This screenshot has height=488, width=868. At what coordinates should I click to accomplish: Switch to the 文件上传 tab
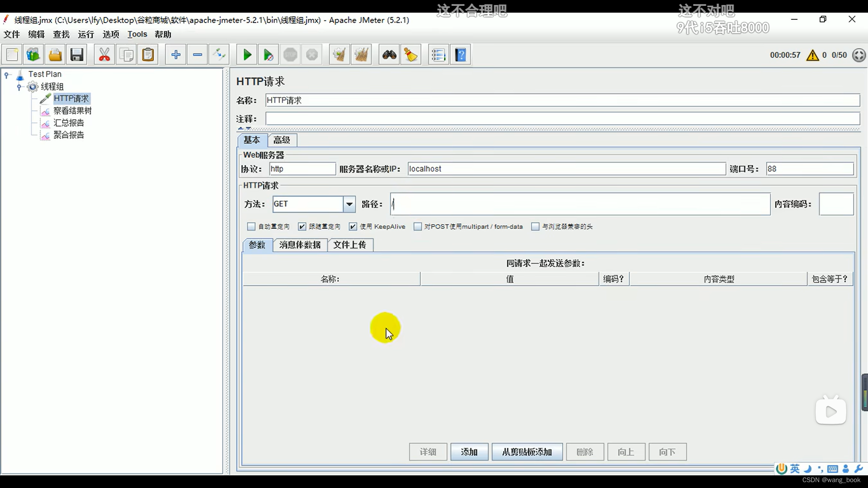point(349,245)
